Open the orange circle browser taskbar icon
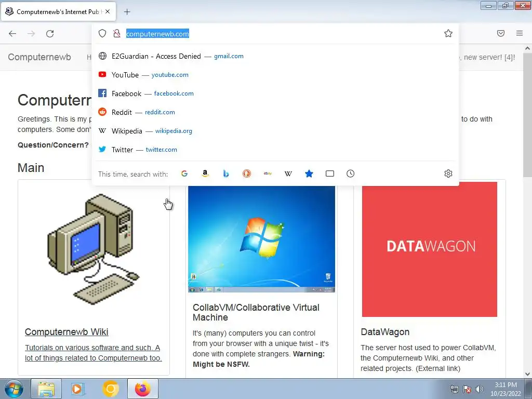 110,389
